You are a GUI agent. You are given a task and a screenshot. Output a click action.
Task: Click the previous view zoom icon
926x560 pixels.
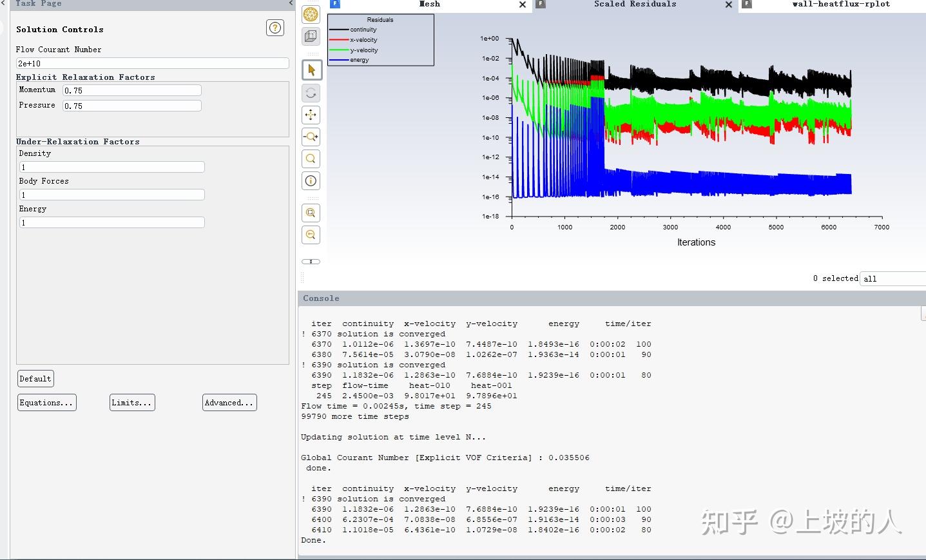coord(311,235)
